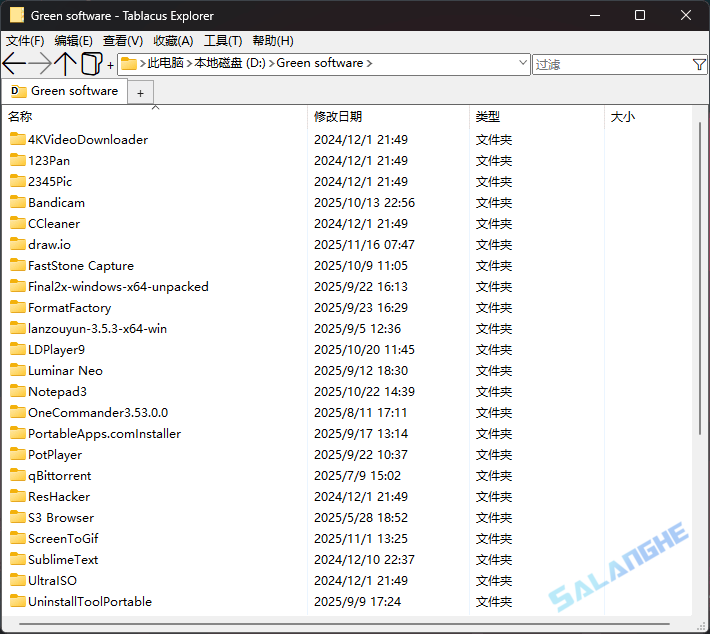Click the Tablacus Explorer title bar icon
710x634 pixels.
coord(17,15)
